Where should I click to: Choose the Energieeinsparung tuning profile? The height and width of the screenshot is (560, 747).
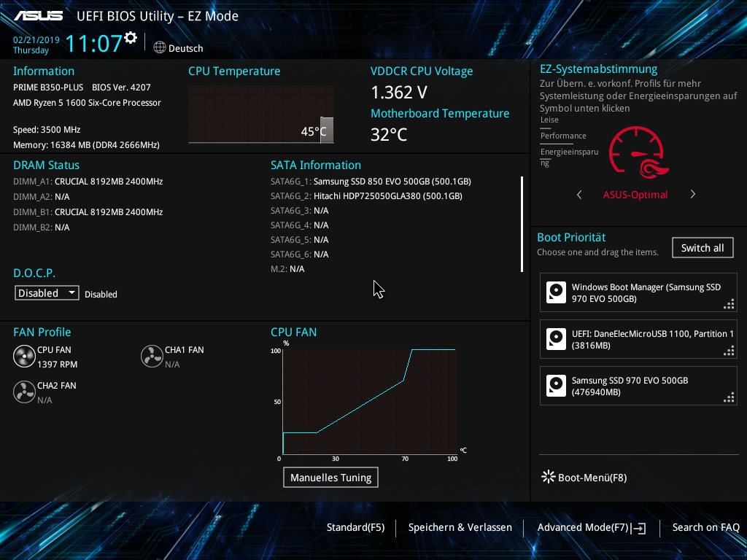click(x=569, y=157)
